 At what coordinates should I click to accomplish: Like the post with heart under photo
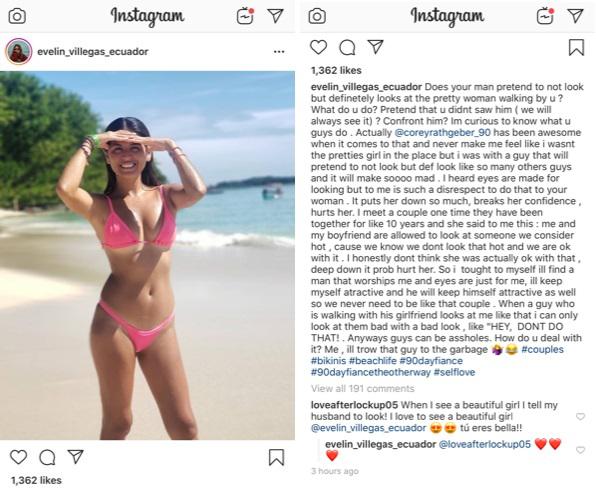pyautogui.click(x=18, y=457)
